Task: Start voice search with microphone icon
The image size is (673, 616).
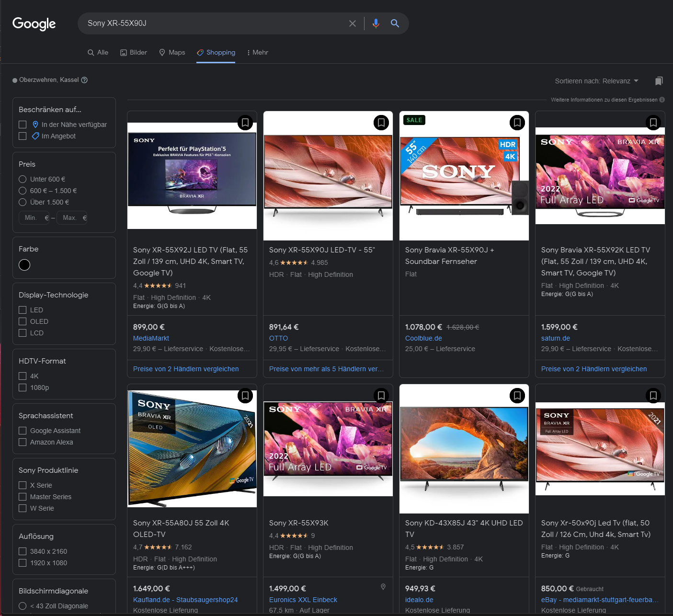Action: (376, 23)
